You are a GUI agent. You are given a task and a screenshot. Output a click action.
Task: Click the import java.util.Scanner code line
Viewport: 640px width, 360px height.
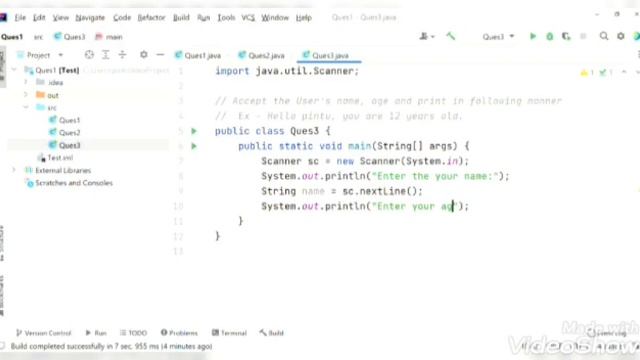coord(287,71)
